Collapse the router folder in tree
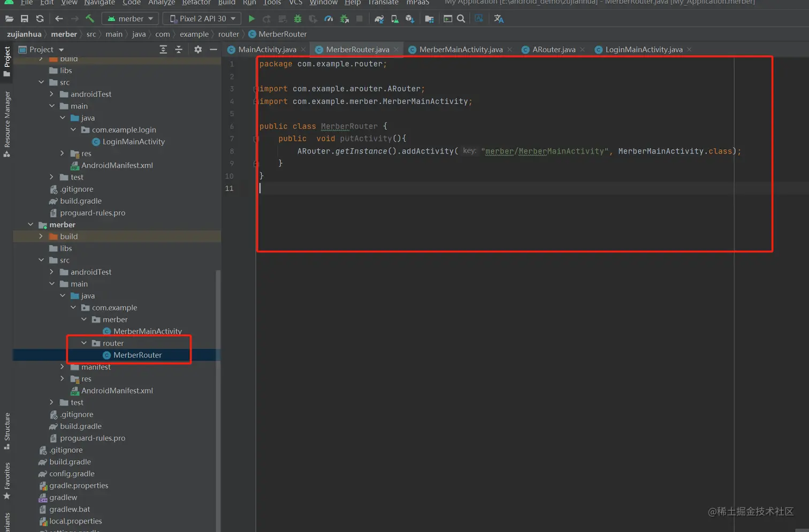This screenshot has width=809, height=532. click(84, 343)
